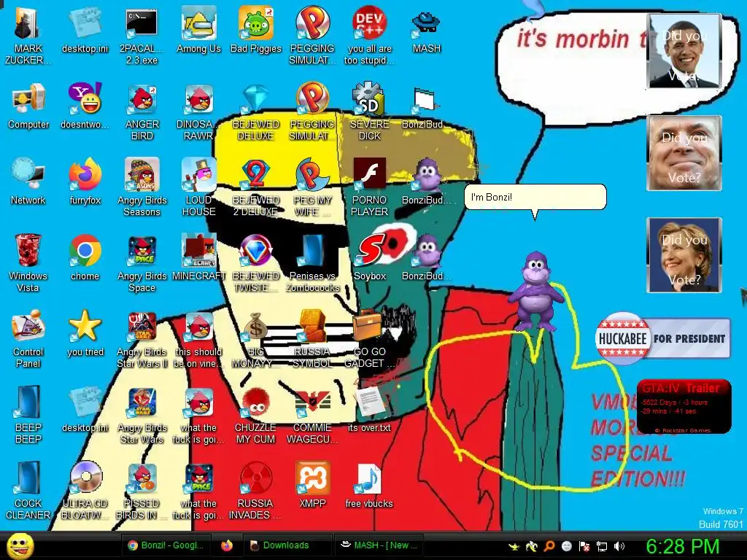Click the banana tray icon
Viewport: 747px width, 560px height.
(532, 546)
